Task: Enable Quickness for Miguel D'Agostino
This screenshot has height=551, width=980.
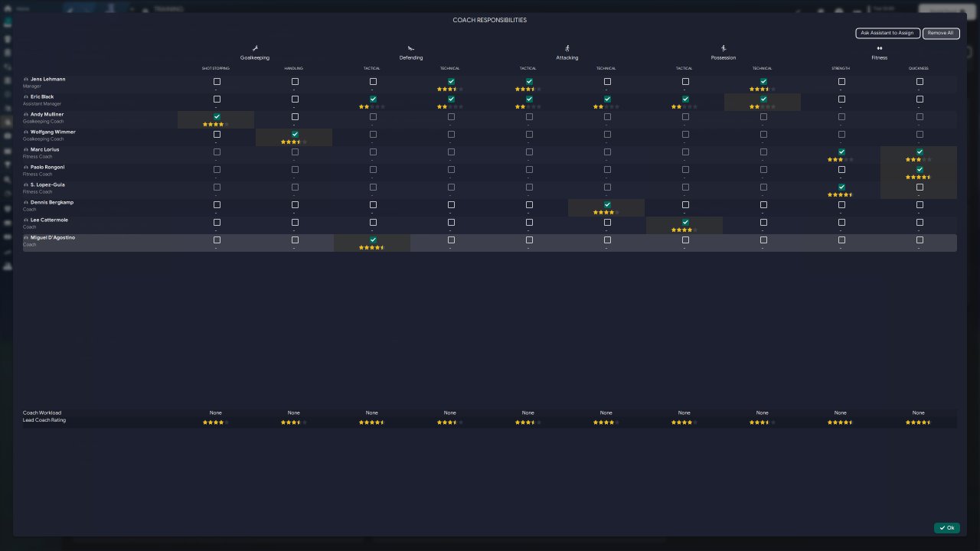Action: (920, 240)
